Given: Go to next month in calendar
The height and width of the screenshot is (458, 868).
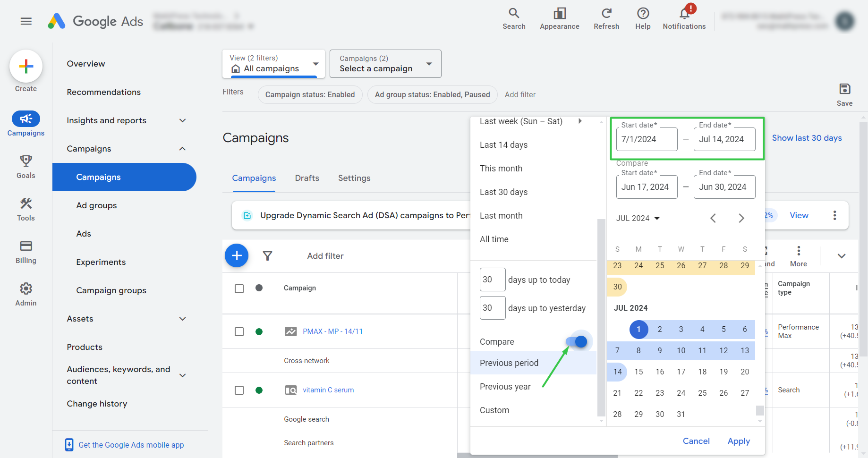Looking at the screenshot, I should pos(741,218).
